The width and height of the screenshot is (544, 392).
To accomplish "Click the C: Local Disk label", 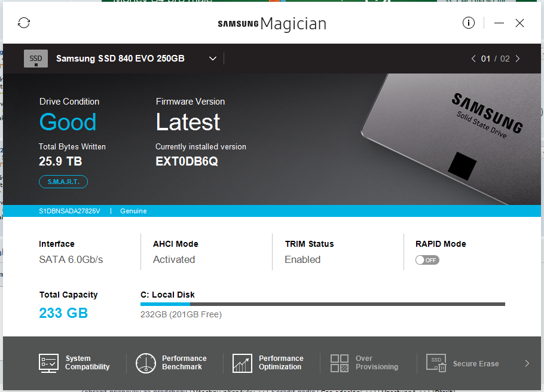I will pyautogui.click(x=167, y=295).
